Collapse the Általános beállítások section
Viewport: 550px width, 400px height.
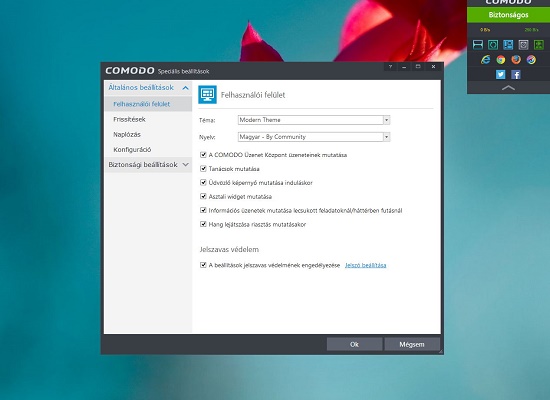[x=148, y=88]
